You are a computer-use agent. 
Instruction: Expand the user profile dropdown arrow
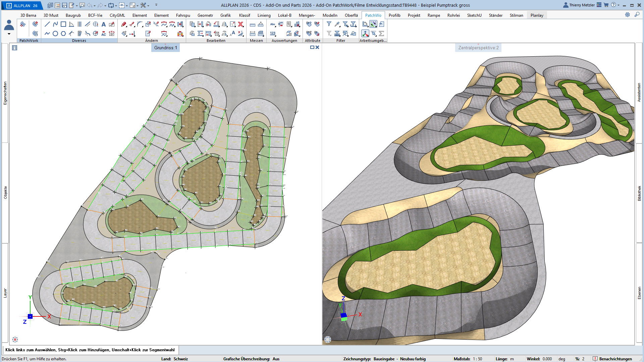coord(9,34)
